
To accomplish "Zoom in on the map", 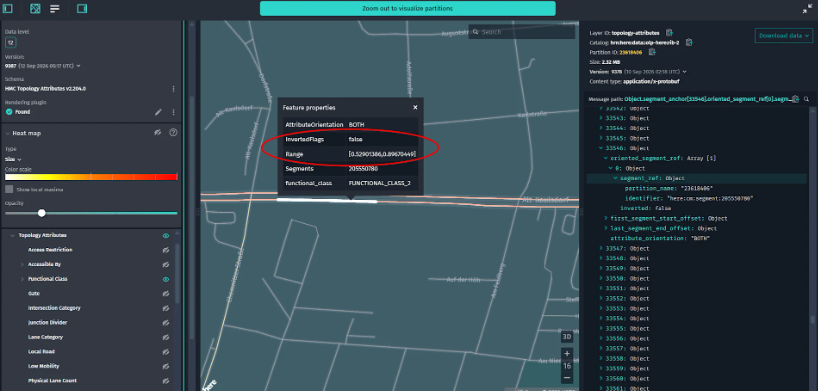I will point(567,354).
